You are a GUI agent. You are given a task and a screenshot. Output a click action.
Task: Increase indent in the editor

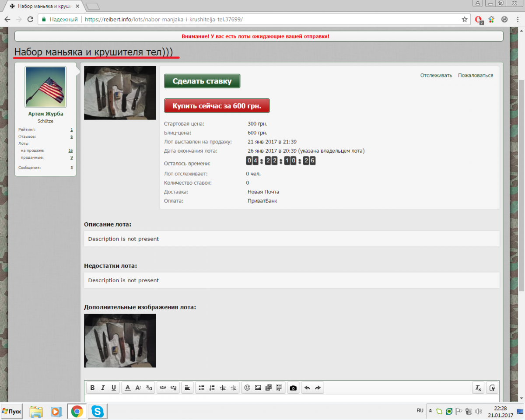[x=234, y=388]
